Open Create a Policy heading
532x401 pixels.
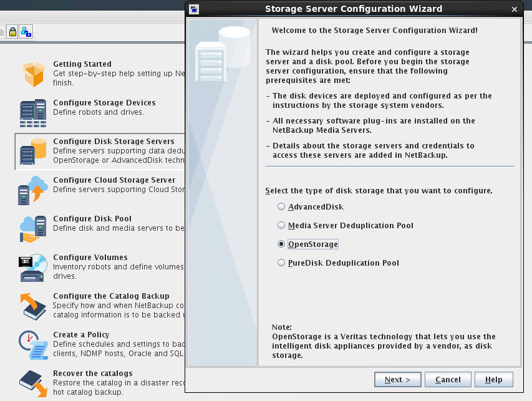(x=81, y=334)
